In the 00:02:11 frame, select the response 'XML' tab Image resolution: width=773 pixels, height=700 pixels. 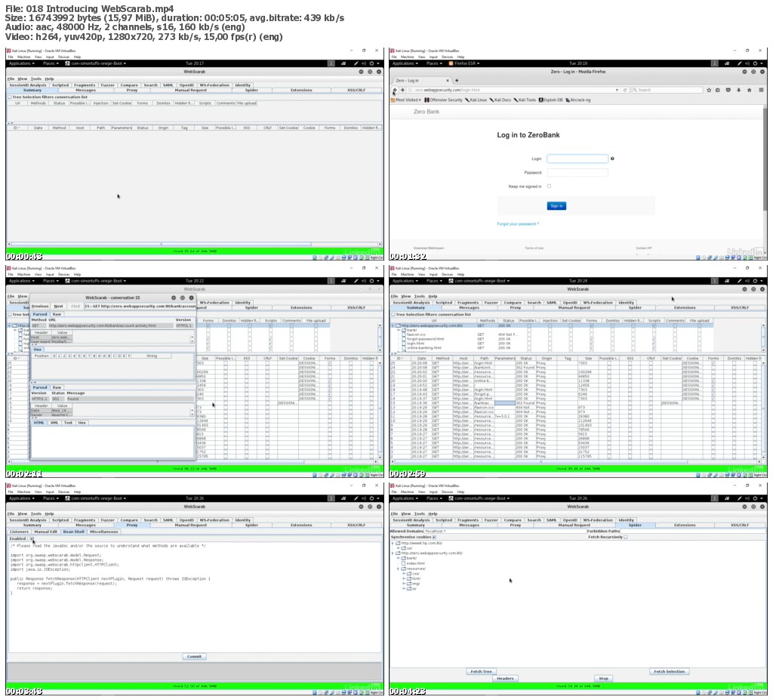coord(54,423)
